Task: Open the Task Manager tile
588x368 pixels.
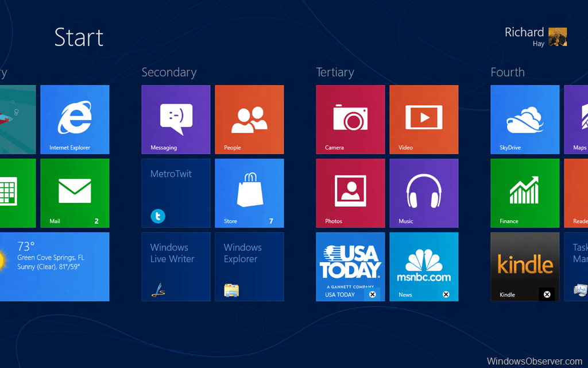Action: [x=576, y=267]
